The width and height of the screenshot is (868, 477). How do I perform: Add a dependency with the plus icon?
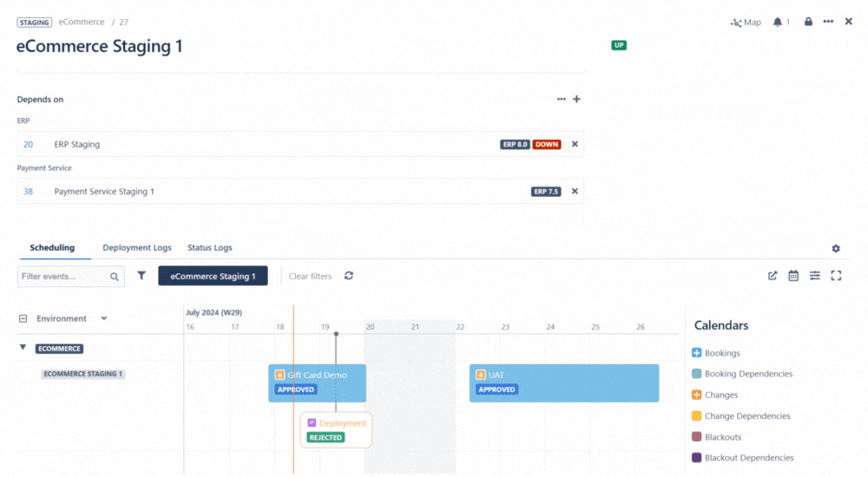(x=576, y=99)
